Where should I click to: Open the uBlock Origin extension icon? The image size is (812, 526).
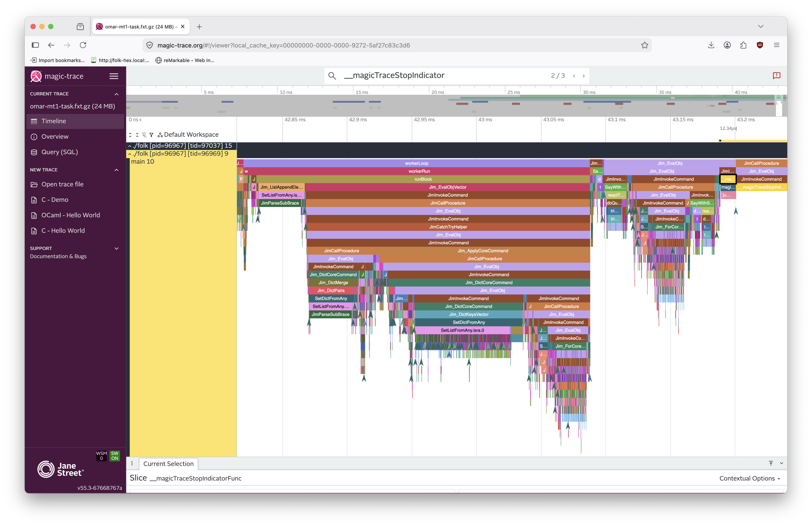[760, 45]
